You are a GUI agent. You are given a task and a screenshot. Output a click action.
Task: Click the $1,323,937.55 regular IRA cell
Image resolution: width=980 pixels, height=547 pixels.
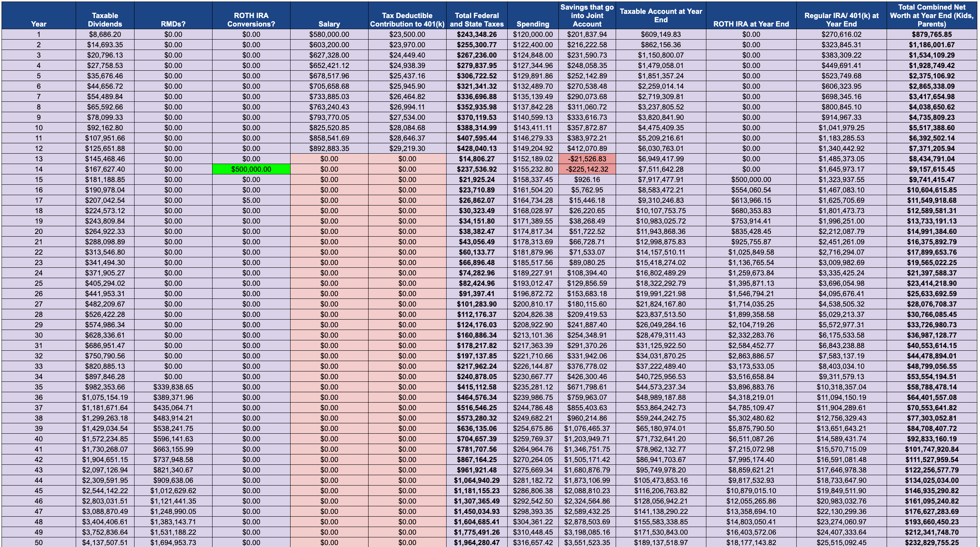[x=841, y=179]
